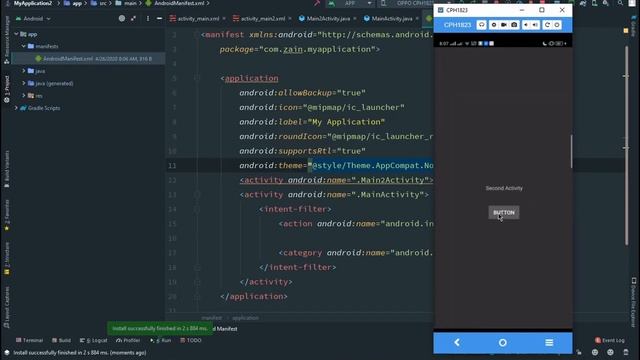Open the Layout Captures side tab
Screen dimensions: 640x360
tap(7, 307)
